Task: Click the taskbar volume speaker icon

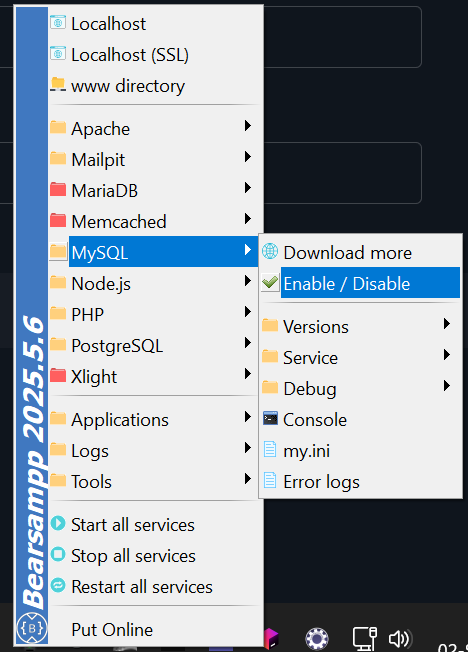Action: (399, 639)
